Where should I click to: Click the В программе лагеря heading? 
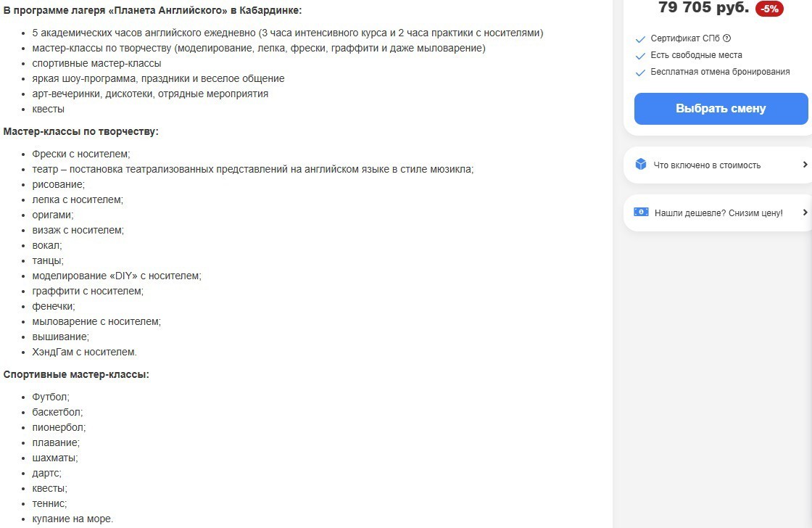point(152,10)
